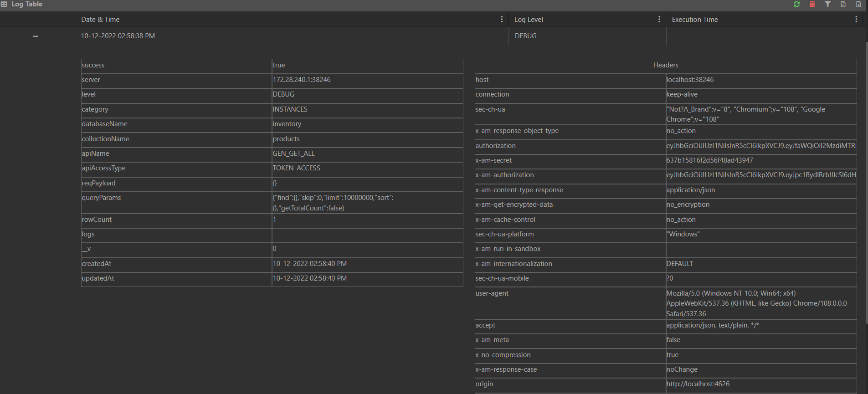Click the host value localhost:38246
The image size is (868, 394).
coord(690,80)
